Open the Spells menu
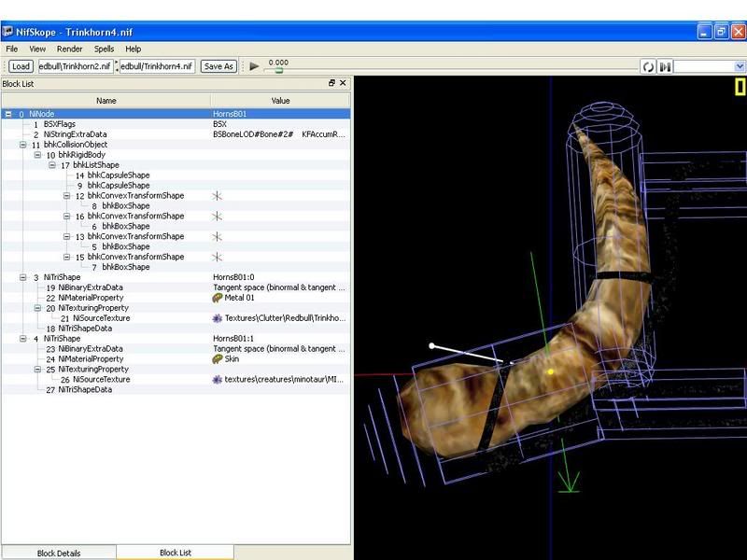The height and width of the screenshot is (560, 747). pyautogui.click(x=104, y=49)
